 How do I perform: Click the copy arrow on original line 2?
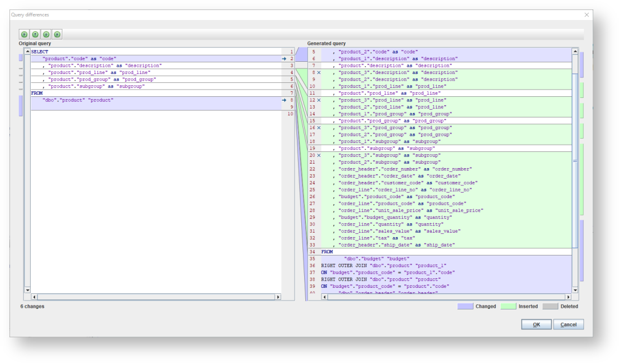(x=284, y=58)
